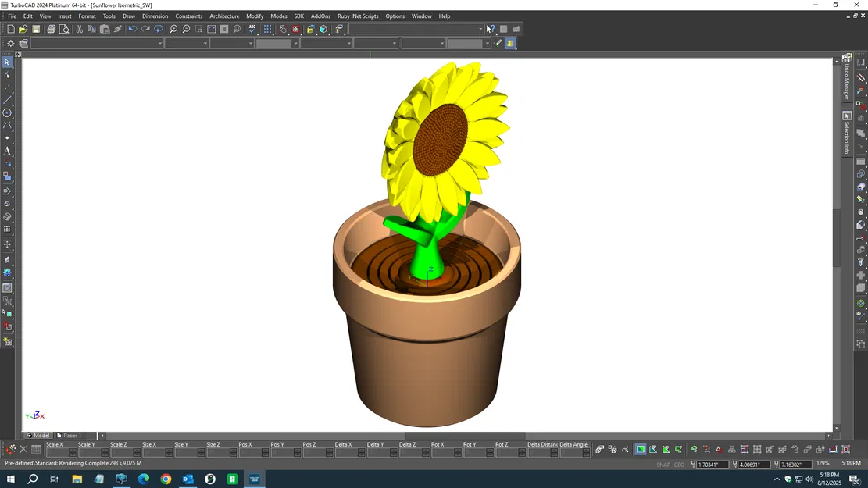Screen dimensions: 868x488
Task: Open the Architecture menu
Action: [x=224, y=16]
